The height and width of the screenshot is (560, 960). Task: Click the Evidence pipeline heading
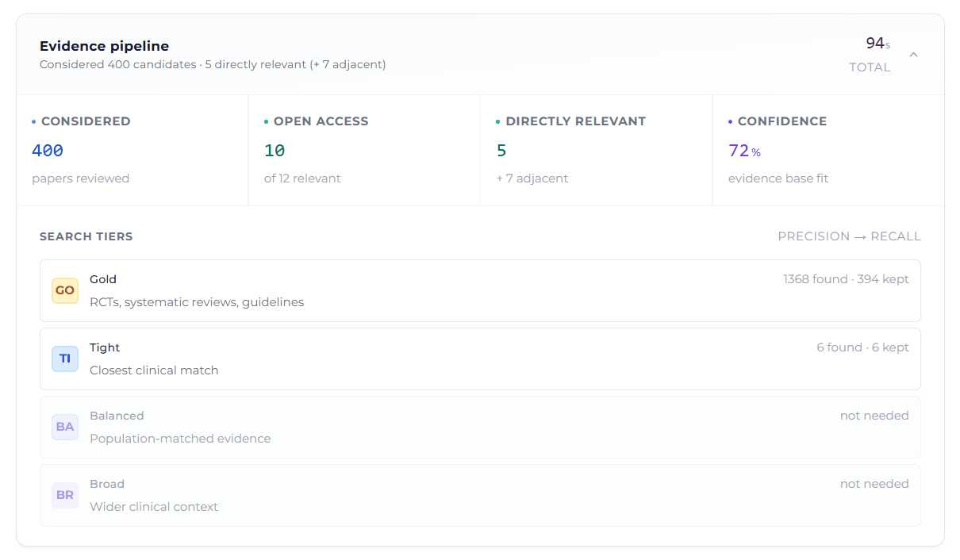tap(104, 46)
